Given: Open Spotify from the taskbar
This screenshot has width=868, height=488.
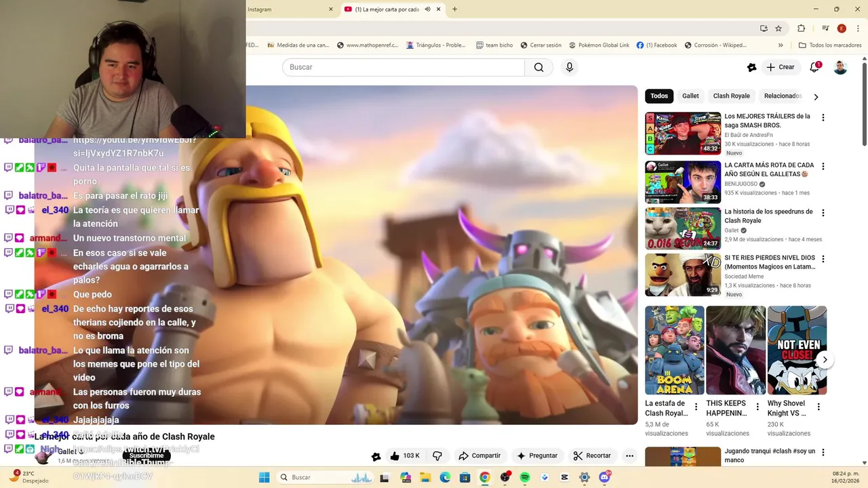Looking at the screenshot, I should click(524, 477).
